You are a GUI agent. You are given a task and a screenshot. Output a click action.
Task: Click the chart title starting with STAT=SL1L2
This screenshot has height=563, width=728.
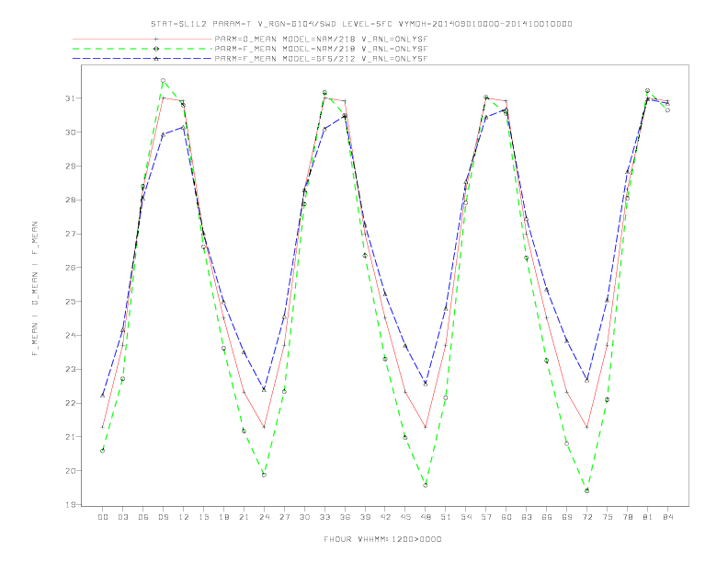pos(361,24)
